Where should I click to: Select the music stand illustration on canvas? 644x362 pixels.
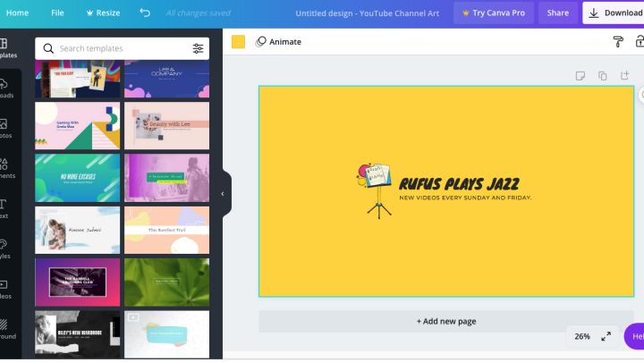point(375,191)
